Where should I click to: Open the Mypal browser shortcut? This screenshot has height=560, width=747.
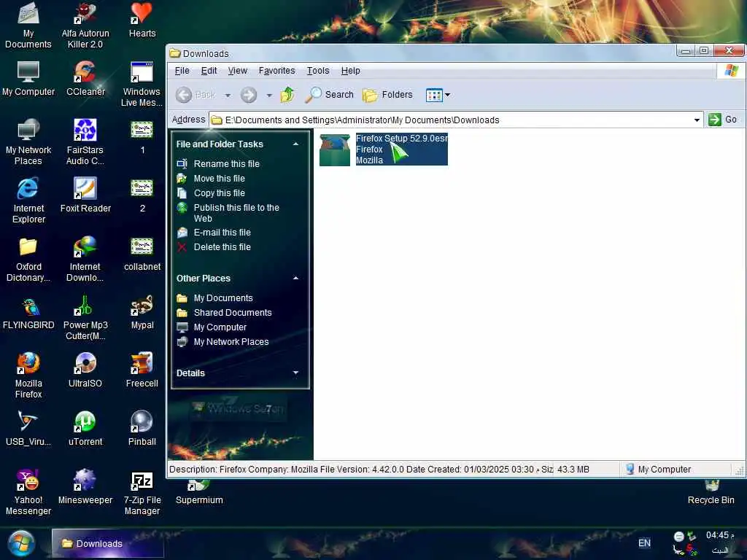[x=142, y=313]
